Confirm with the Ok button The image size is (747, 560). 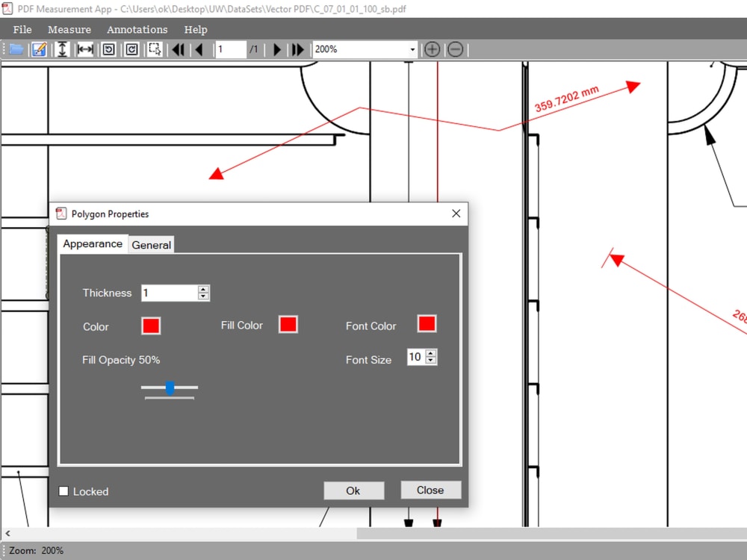pyautogui.click(x=353, y=491)
